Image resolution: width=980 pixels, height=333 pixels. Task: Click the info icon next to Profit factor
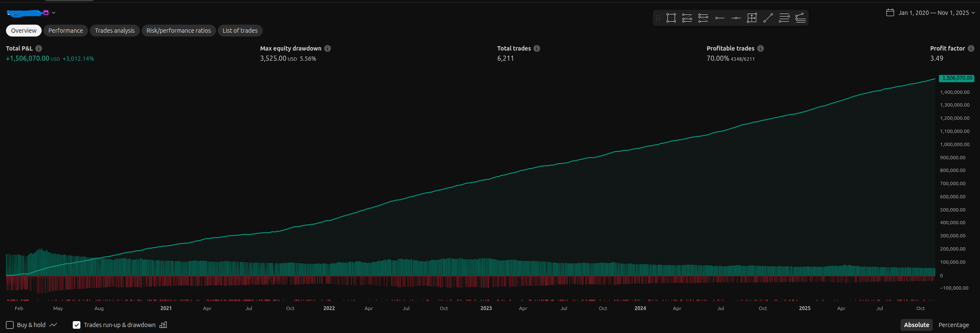point(971,48)
